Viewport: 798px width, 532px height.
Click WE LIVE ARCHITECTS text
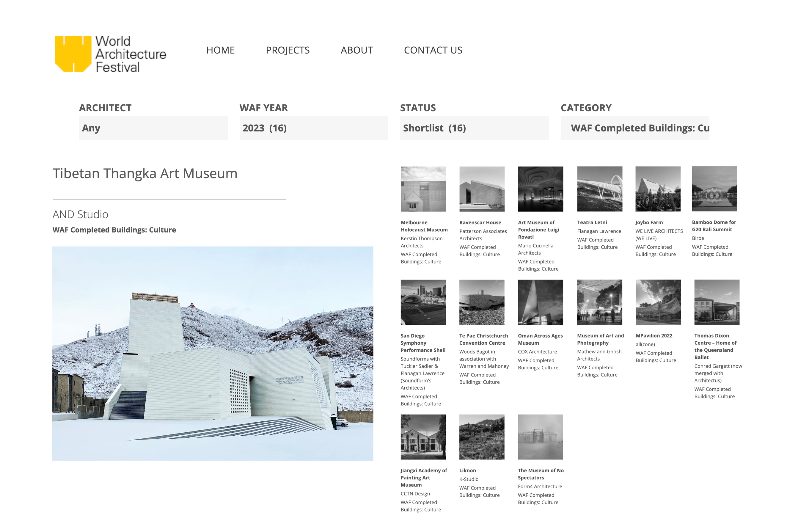pos(659,235)
